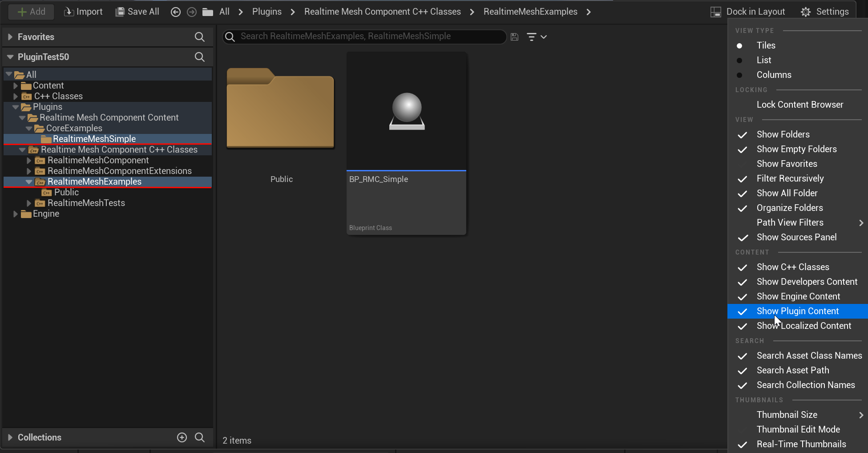868x453 pixels.
Task: Collapse the PluginTest50 section
Action: pyautogui.click(x=10, y=57)
